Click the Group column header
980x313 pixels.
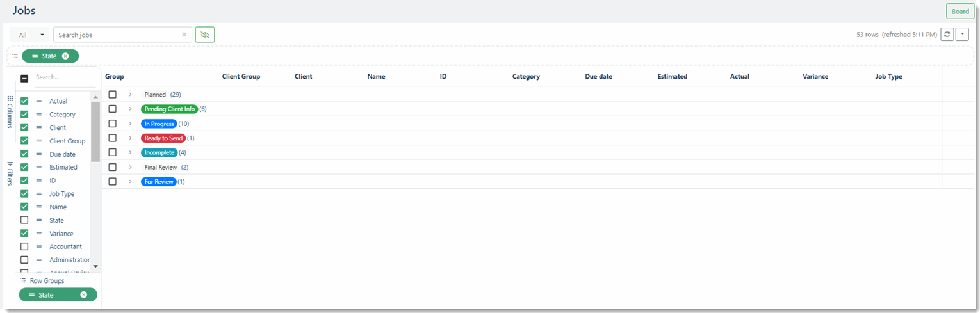click(115, 76)
